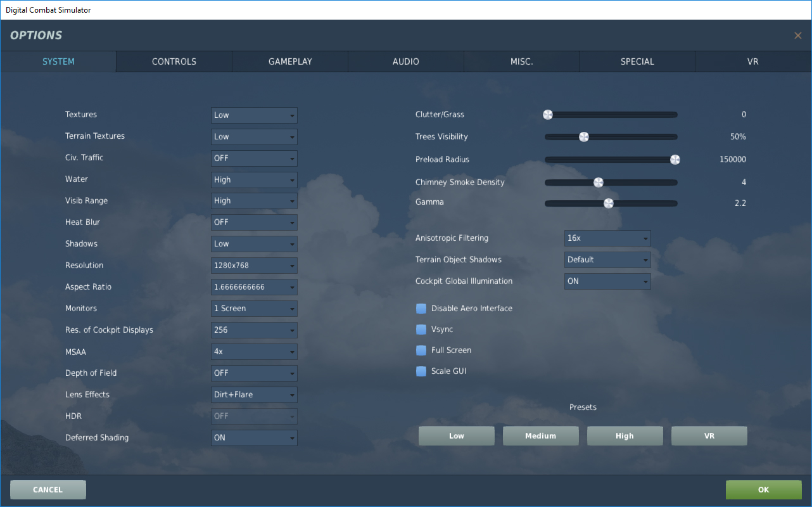This screenshot has height=507, width=812.
Task: Open the Civ. Traffic dropdown
Action: click(254, 158)
